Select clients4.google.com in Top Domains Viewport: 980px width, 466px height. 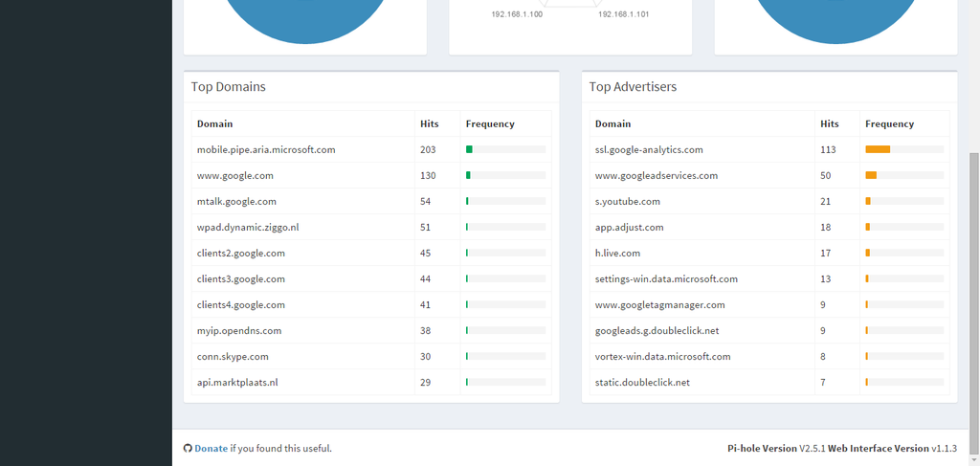tap(240, 305)
